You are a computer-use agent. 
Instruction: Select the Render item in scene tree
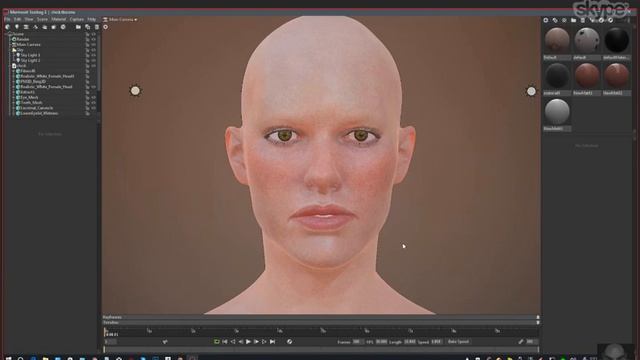[x=23, y=39]
